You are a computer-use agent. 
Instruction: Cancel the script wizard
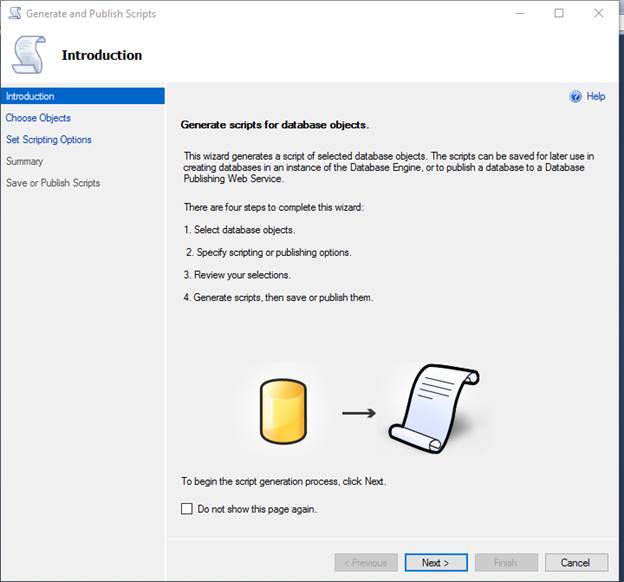click(x=576, y=562)
